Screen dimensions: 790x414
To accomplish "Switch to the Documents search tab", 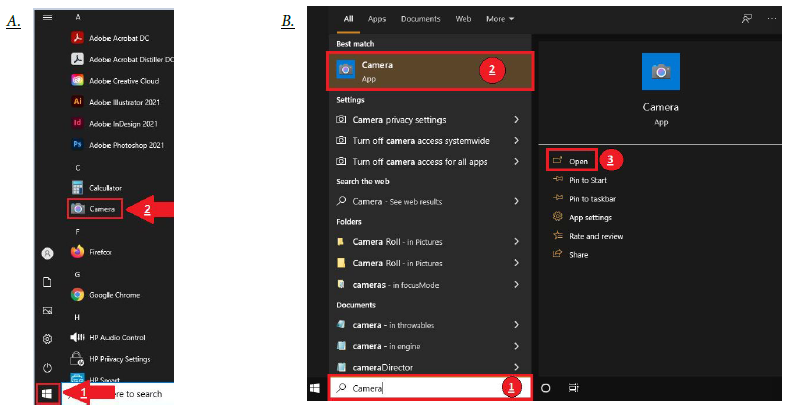I will 420,19.
